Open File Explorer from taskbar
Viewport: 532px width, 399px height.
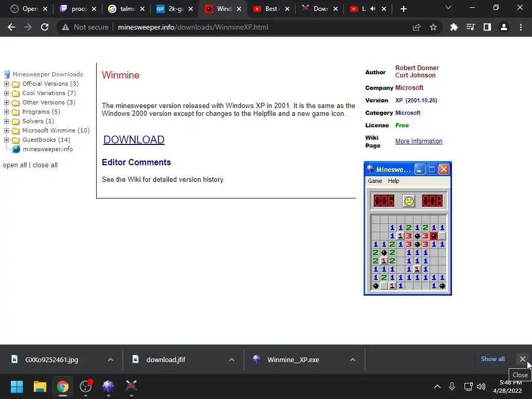(39, 386)
